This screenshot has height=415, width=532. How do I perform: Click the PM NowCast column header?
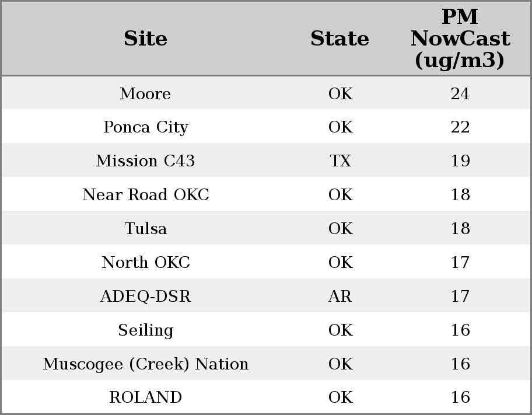pos(460,39)
